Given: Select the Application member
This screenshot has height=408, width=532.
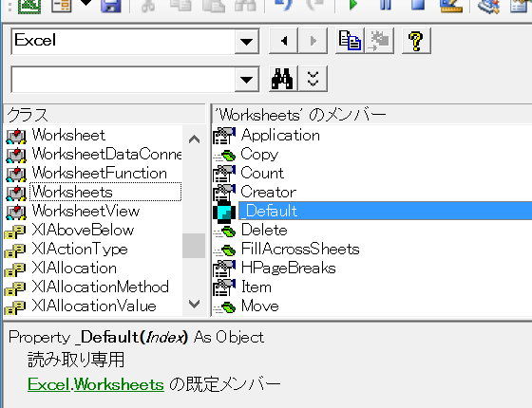Looking at the screenshot, I should [280, 135].
